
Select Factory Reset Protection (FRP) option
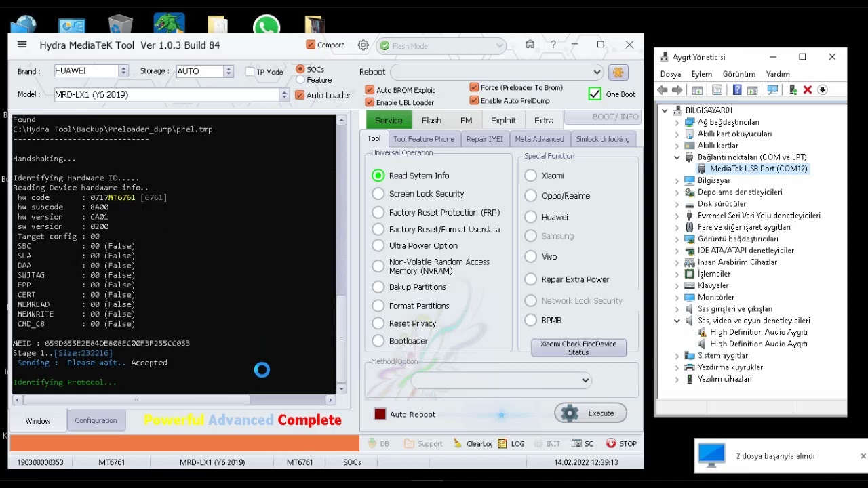pyautogui.click(x=378, y=212)
